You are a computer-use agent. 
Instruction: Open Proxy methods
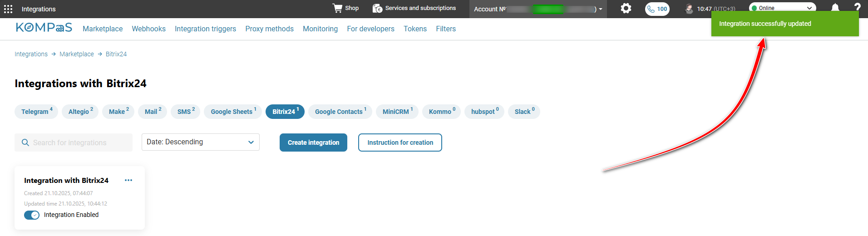[270, 29]
